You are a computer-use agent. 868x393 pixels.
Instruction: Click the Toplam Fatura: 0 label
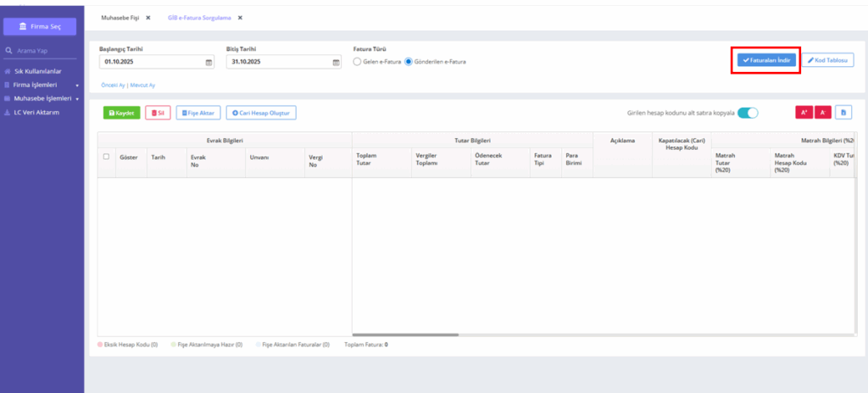click(366, 344)
